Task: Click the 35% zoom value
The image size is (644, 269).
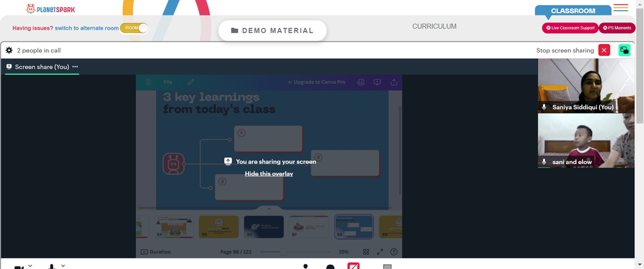Action: (343, 252)
